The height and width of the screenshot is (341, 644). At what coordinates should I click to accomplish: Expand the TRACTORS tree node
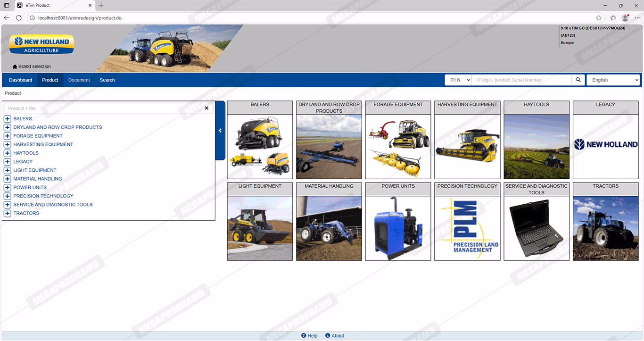pos(7,213)
